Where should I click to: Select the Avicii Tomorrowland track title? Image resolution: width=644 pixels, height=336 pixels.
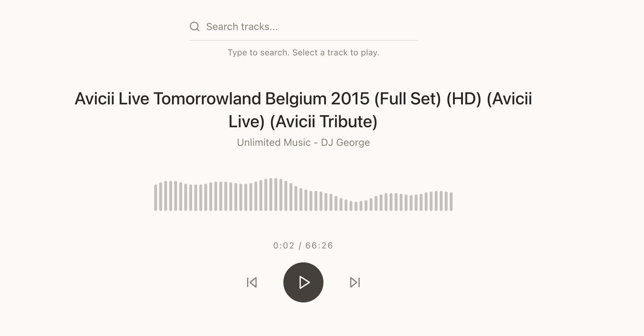(x=303, y=110)
